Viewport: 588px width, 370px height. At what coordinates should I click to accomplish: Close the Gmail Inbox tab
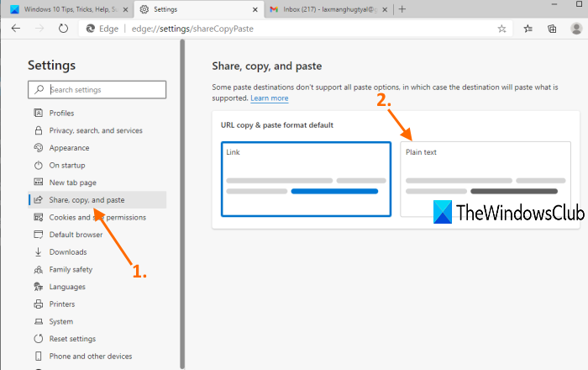[385, 10]
